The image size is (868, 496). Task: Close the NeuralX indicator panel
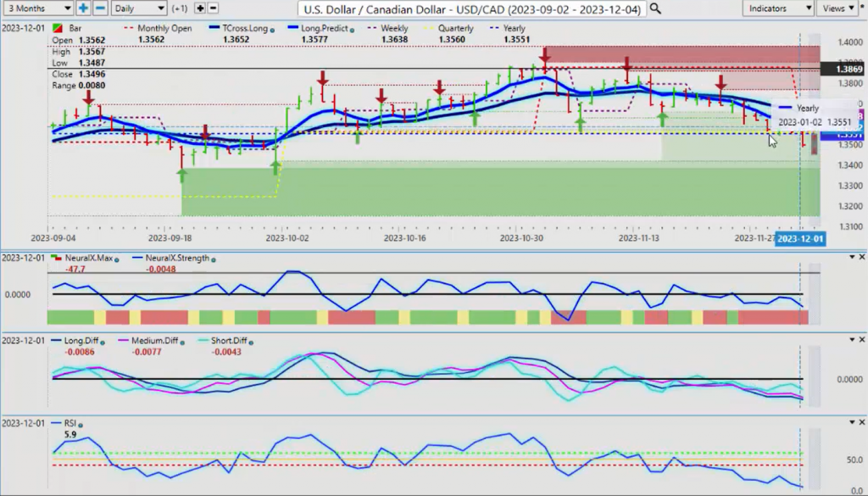(861, 257)
